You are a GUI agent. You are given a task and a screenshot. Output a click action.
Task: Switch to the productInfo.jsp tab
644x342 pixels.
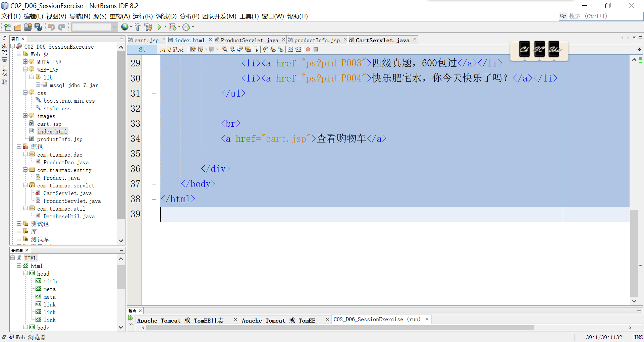click(x=317, y=40)
